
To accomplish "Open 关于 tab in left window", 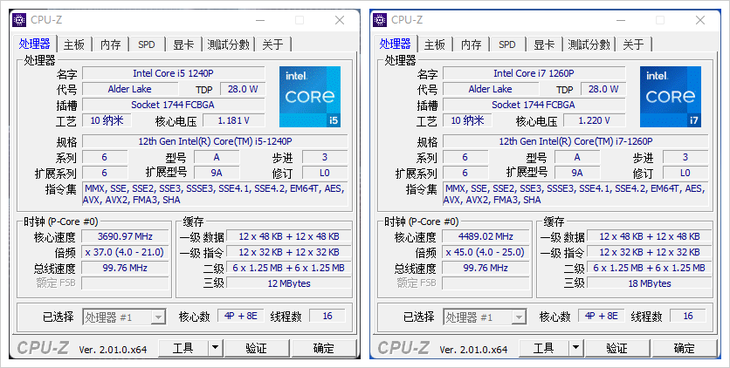I will click(x=273, y=44).
